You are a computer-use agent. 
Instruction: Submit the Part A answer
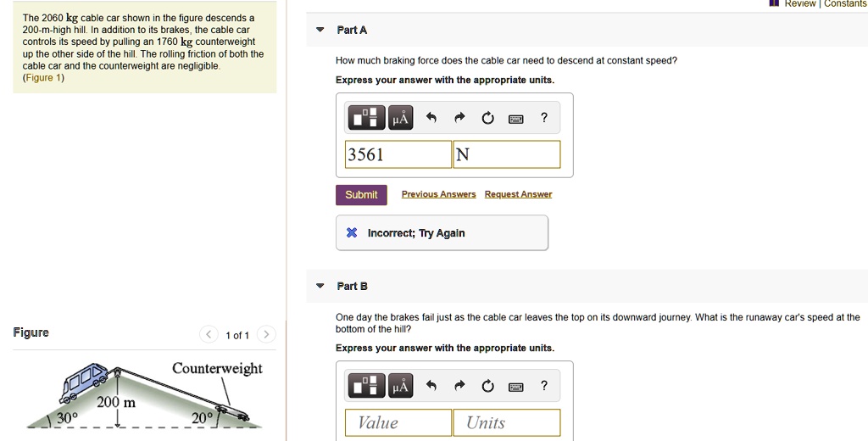361,195
